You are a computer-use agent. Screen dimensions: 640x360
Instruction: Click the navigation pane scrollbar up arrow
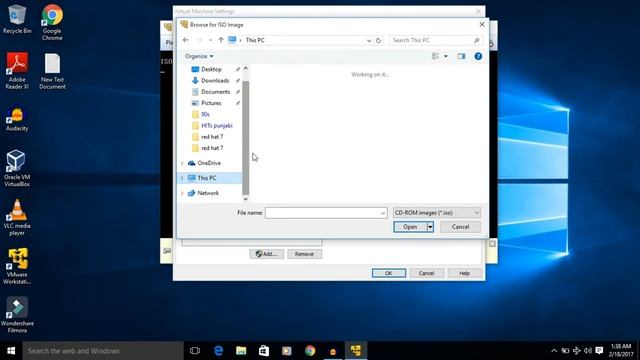coord(246,68)
